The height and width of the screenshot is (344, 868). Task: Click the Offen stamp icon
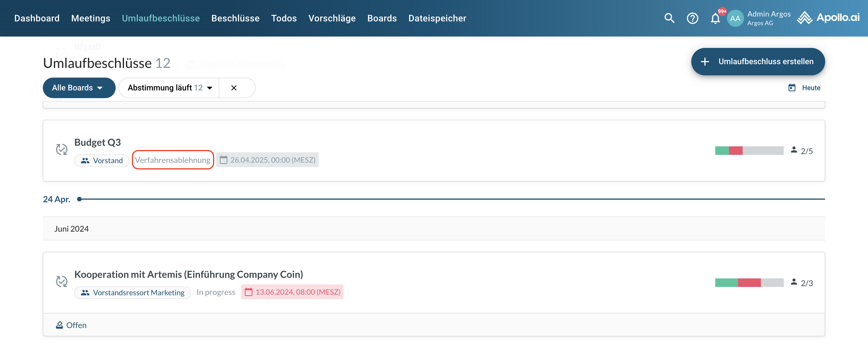[x=59, y=325]
